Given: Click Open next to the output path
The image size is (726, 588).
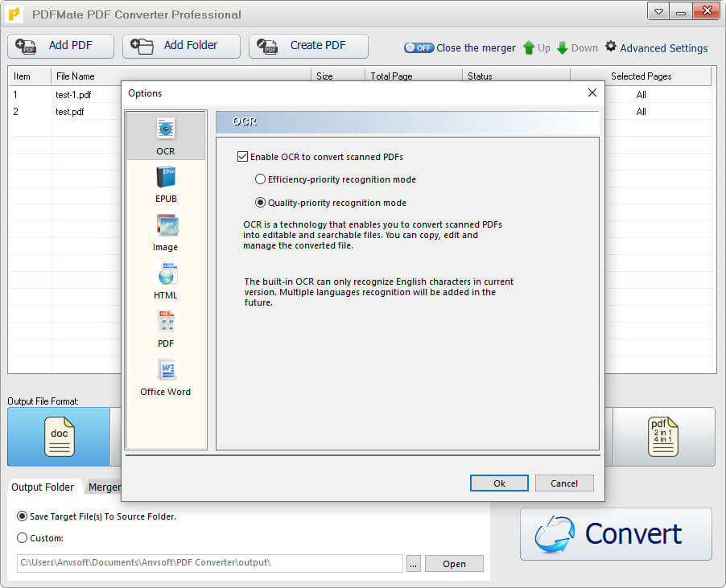Looking at the screenshot, I should [454, 564].
